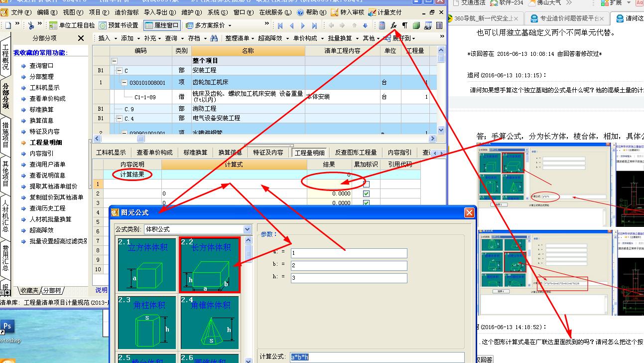
Task: Select the 立方体体积 formula thumbnail
Action: coord(147,264)
